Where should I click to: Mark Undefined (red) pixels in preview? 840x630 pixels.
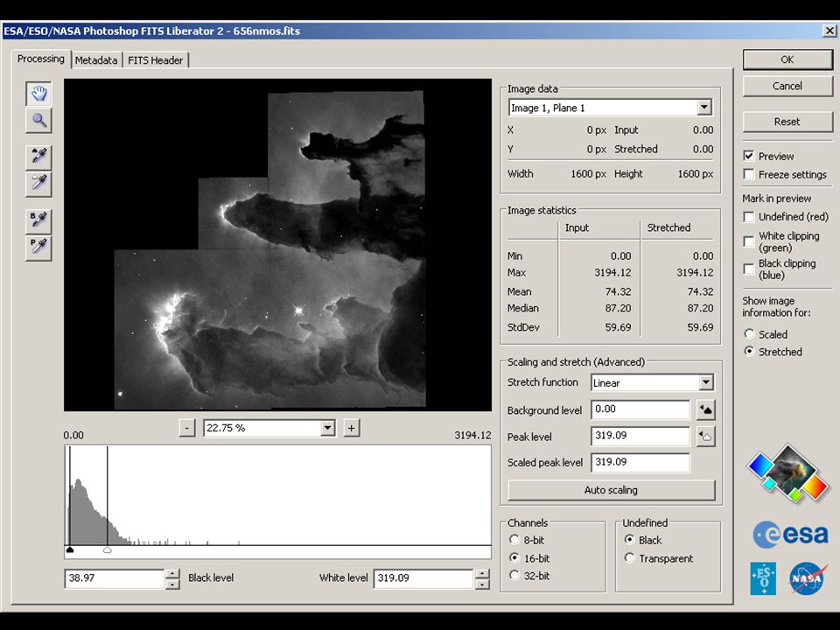click(749, 216)
